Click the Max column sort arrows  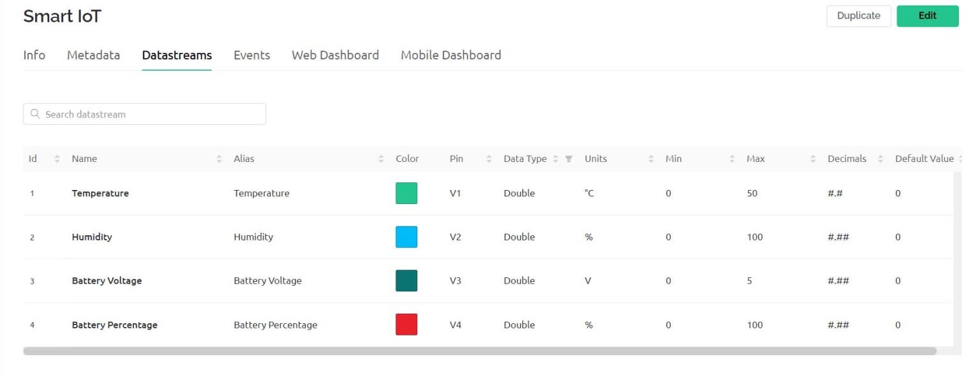click(813, 159)
